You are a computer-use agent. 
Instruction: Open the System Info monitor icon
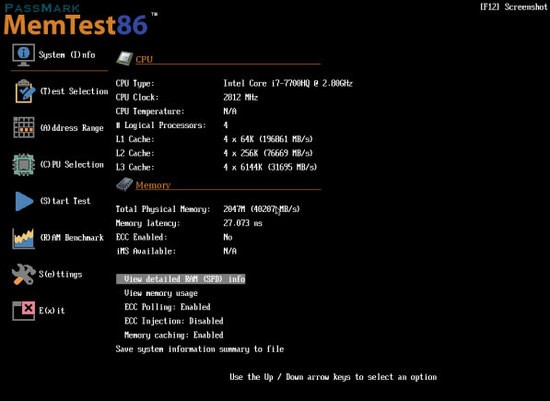click(x=24, y=55)
